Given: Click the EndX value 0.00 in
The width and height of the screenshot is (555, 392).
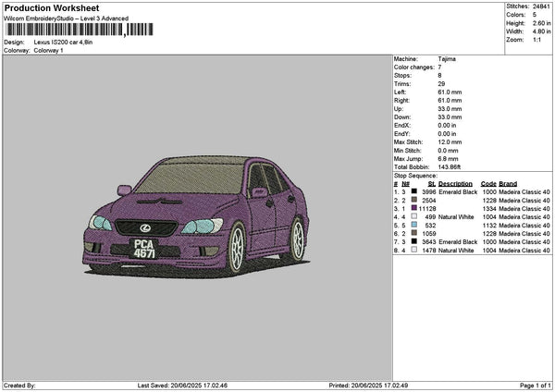Looking at the screenshot, I should tap(447, 126).
